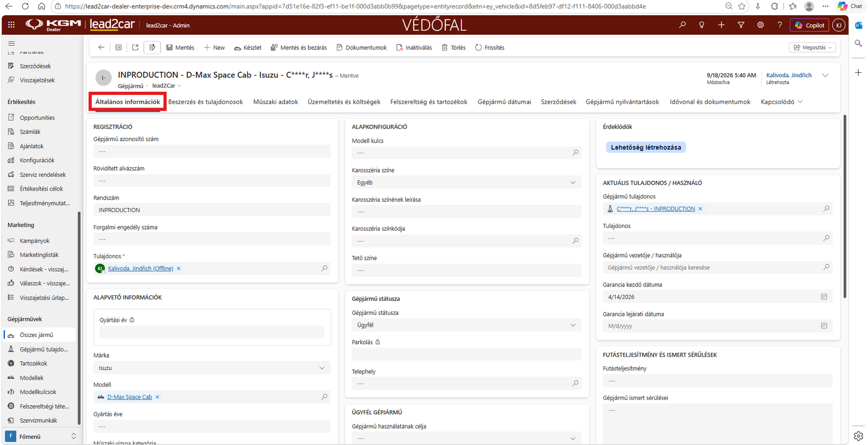Click search icon in Modell kulcs field
The image size is (868, 445).
(576, 153)
